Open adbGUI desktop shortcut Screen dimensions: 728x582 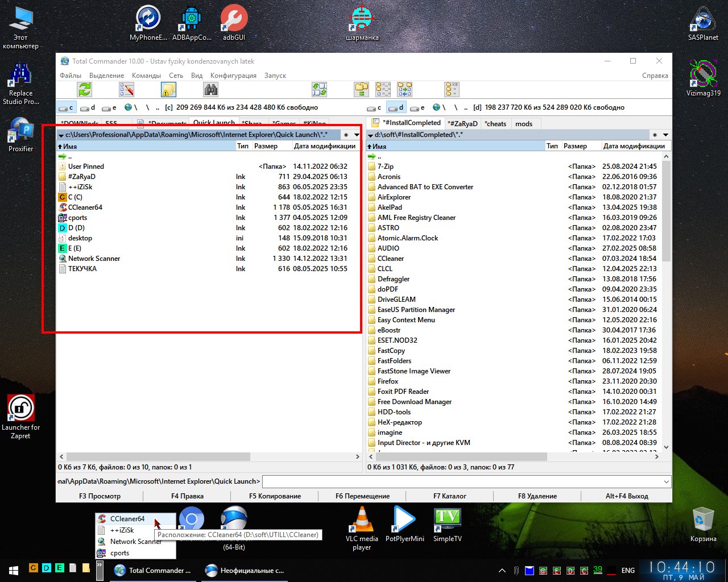[x=234, y=23]
